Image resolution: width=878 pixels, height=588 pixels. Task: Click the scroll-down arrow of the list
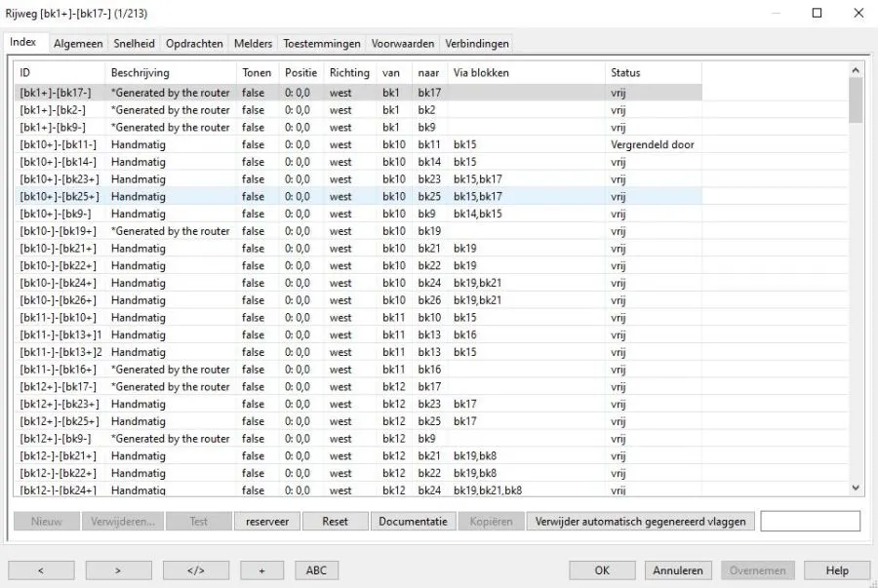tap(856, 488)
